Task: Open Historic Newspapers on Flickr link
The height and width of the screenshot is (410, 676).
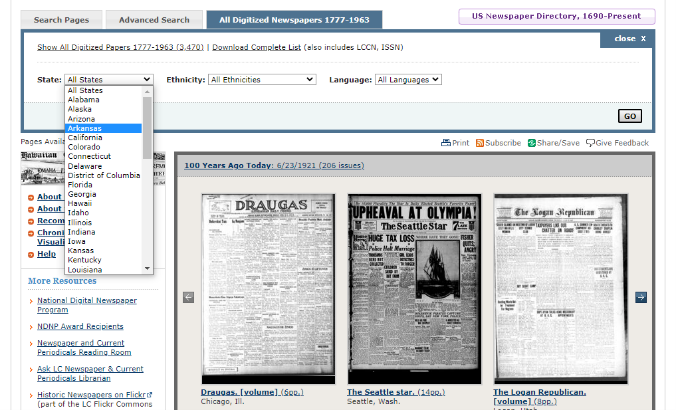Action: [x=94, y=394]
